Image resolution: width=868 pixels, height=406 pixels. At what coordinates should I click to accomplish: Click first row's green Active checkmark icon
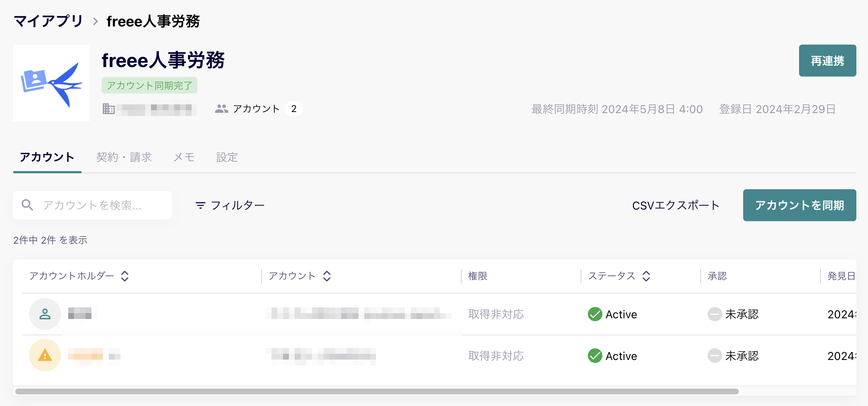click(x=595, y=314)
